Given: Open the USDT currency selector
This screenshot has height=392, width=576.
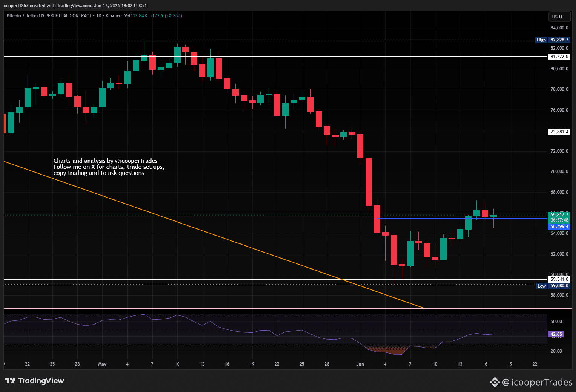Looking at the screenshot, I should [559, 17].
